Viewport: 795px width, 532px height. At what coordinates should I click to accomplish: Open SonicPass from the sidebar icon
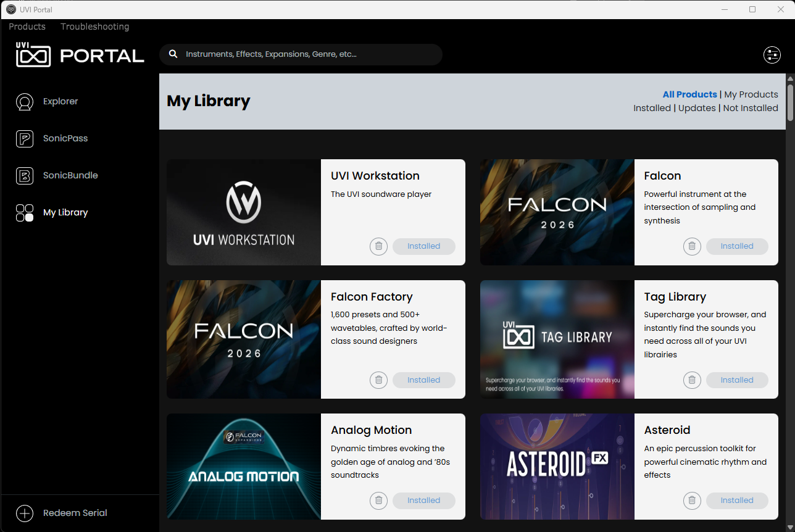25,139
